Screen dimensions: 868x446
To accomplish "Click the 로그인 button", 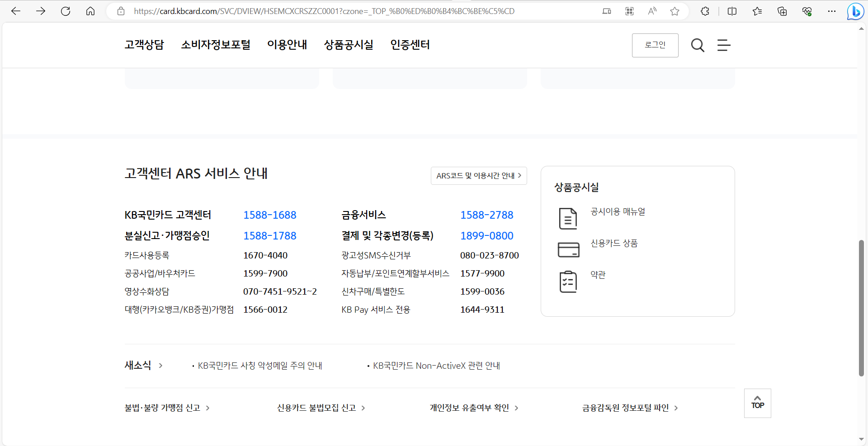I will pos(655,45).
